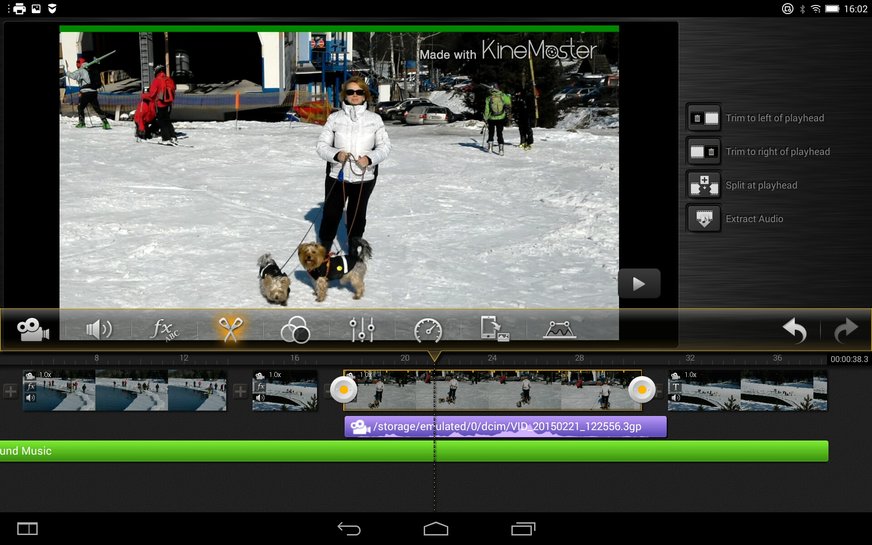Screen dimensions: 872x545
Task: Open the volume speaker settings
Action: tap(99, 329)
